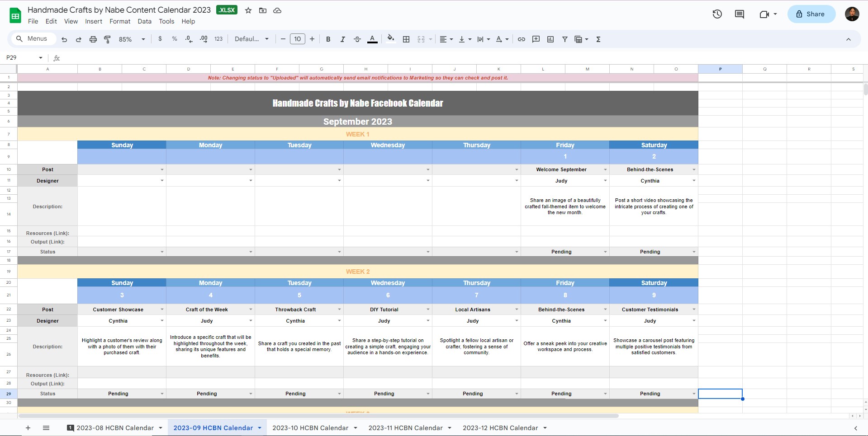Select column P header

click(720, 69)
